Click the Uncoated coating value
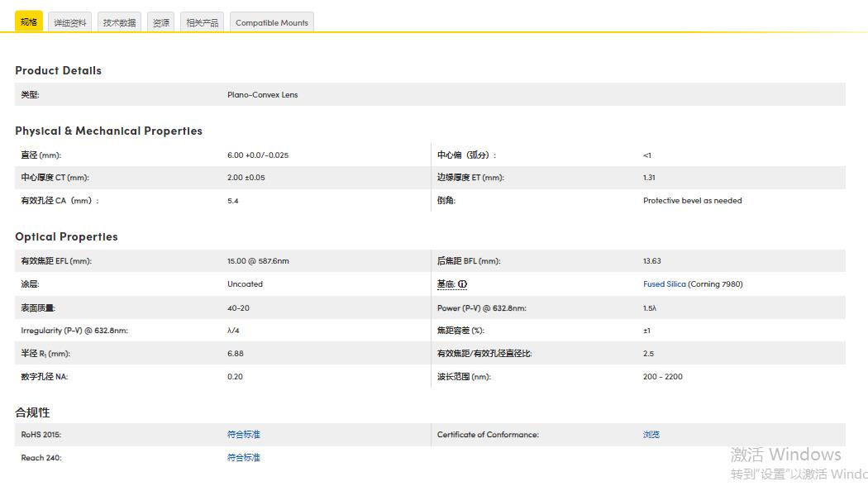Viewport: 868px width, 486px height. [x=246, y=284]
